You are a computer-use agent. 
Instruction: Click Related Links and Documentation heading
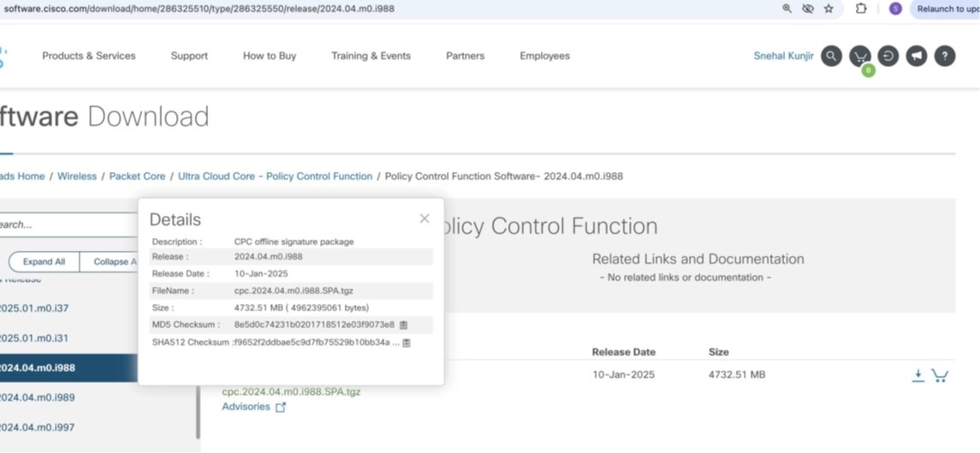click(698, 259)
